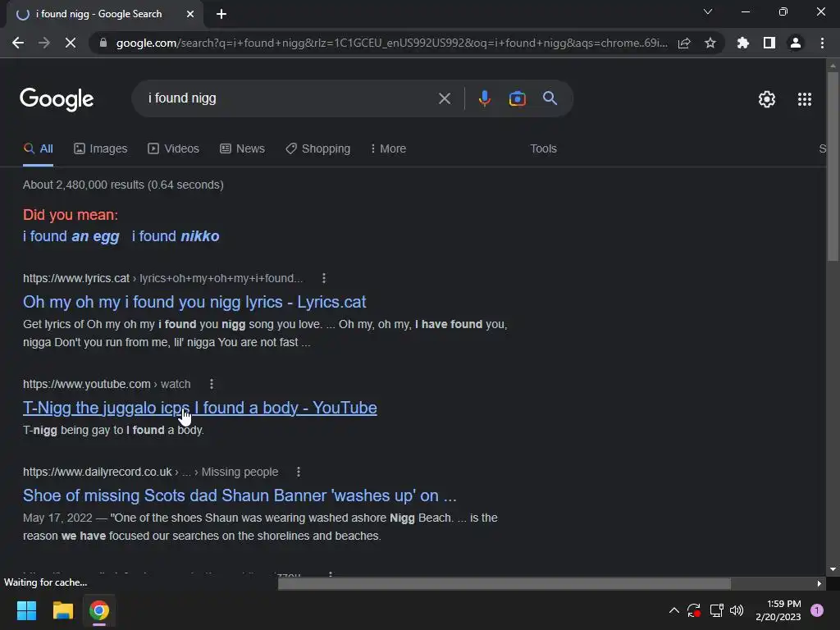Open the tab search chevron
840x630 pixels.
(x=708, y=11)
